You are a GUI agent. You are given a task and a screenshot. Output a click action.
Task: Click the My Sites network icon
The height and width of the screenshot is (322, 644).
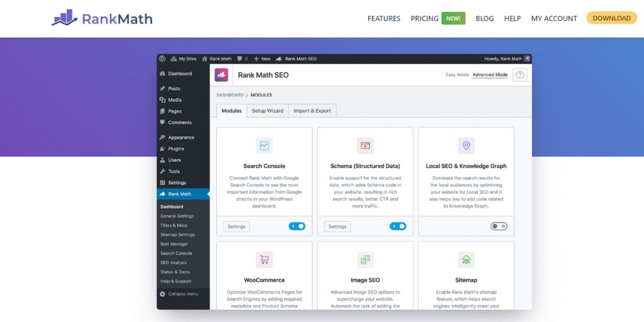pos(174,58)
